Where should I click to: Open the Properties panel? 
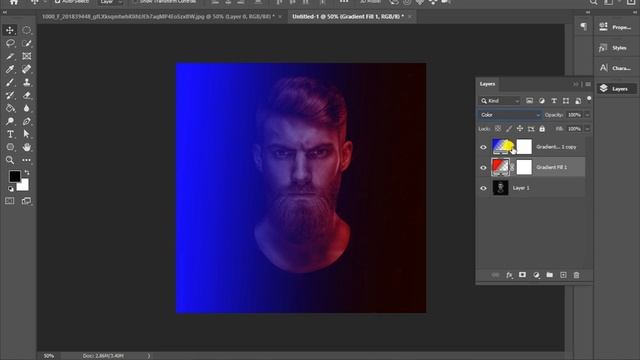point(616,27)
